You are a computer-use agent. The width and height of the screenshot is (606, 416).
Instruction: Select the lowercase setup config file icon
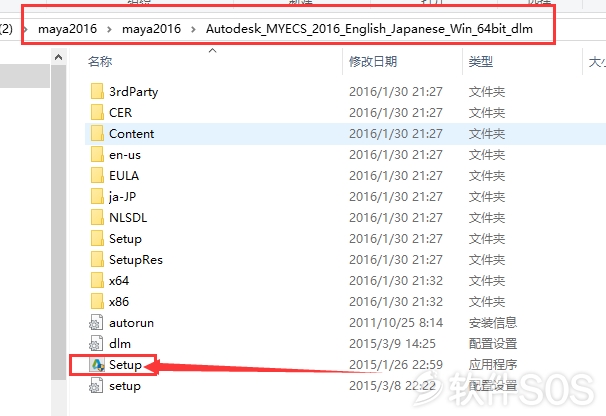pyautogui.click(x=96, y=385)
